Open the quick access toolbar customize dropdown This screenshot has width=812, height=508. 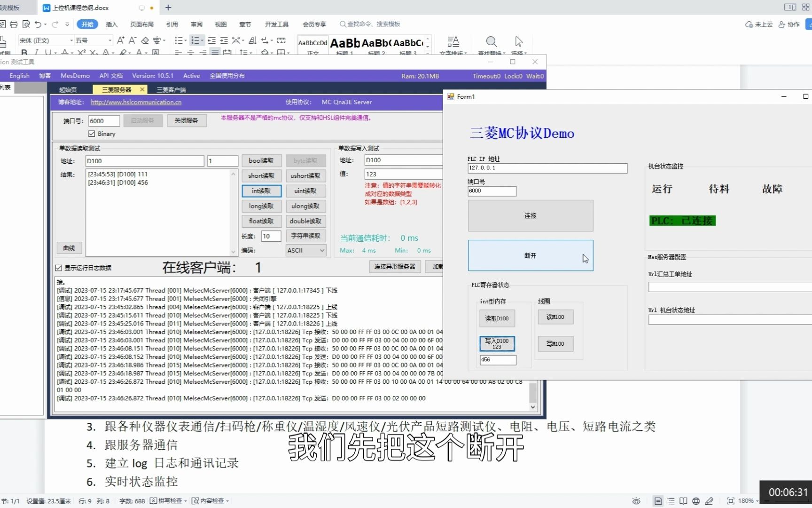pyautogui.click(x=67, y=24)
